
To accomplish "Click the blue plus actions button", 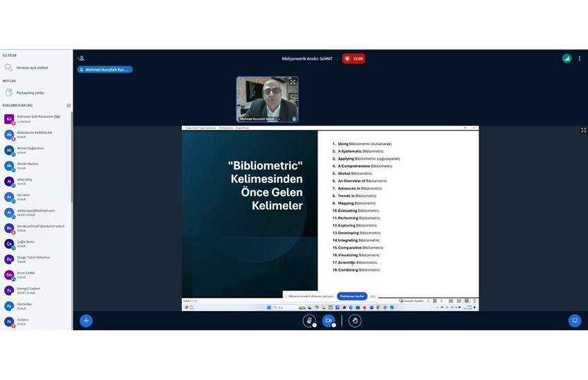I will click(x=86, y=321).
